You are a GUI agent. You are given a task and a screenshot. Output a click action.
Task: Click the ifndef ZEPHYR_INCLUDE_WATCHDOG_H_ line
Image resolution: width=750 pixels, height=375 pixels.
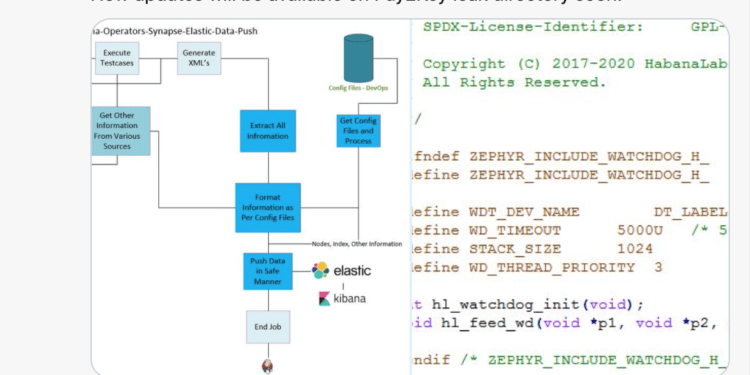[x=561, y=157]
